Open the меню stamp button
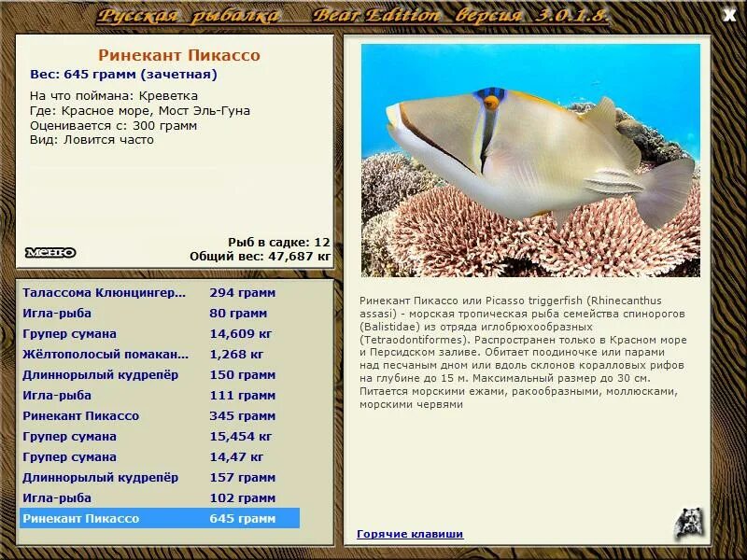747x560 pixels. coord(51,250)
